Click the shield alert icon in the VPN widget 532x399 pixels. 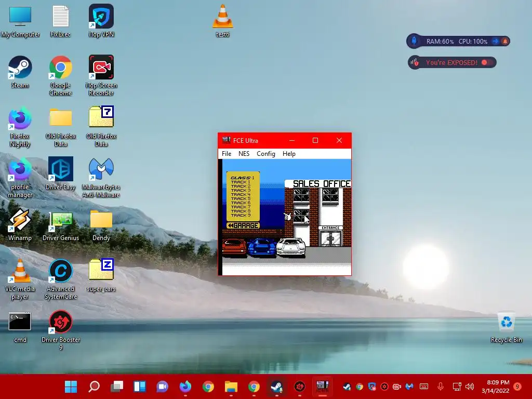tap(414, 62)
